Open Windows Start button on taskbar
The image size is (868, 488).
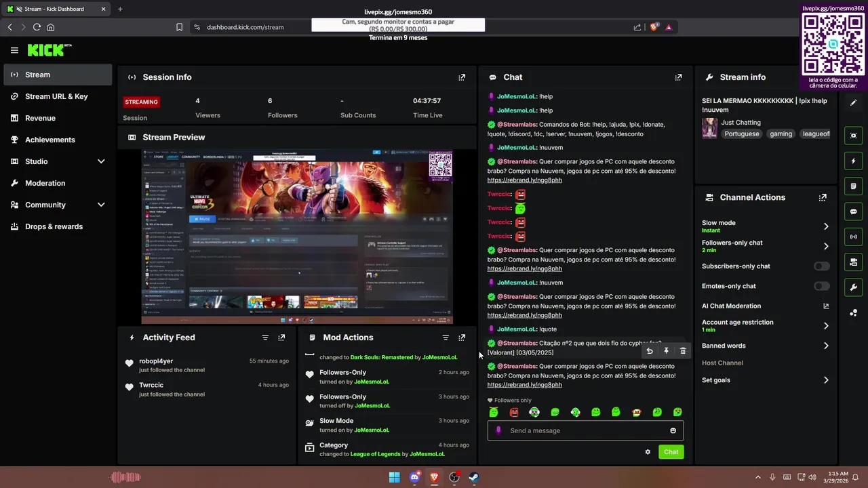point(394,477)
